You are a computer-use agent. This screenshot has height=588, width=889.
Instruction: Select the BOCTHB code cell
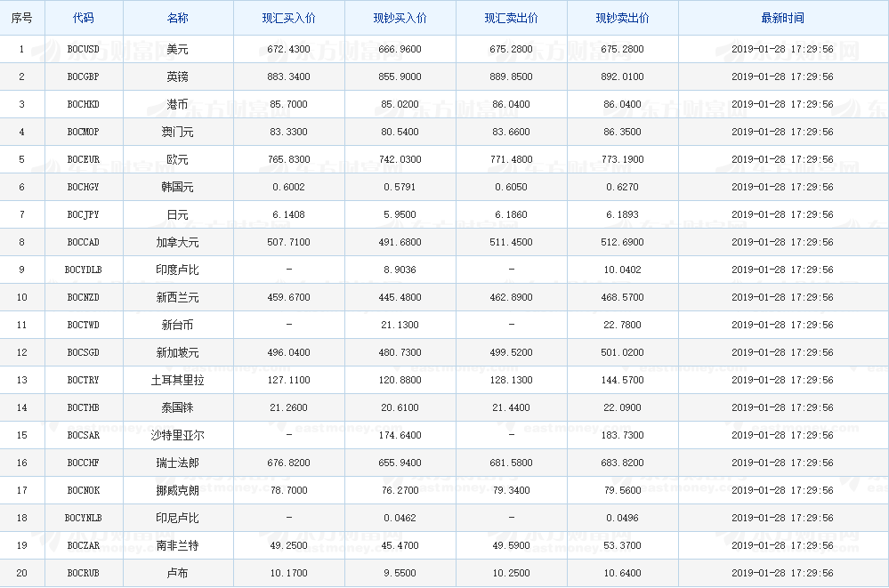click(x=84, y=407)
